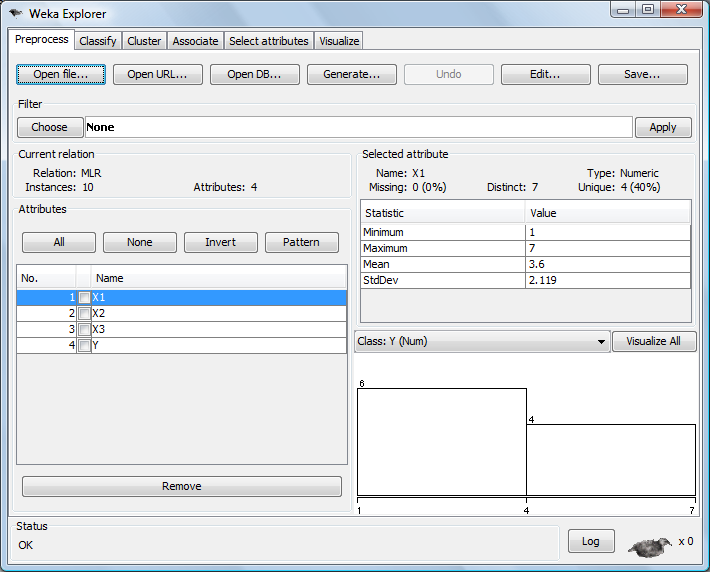Screen dimensions: 710x572
Task: Click the Pattern button
Action: coord(302,242)
